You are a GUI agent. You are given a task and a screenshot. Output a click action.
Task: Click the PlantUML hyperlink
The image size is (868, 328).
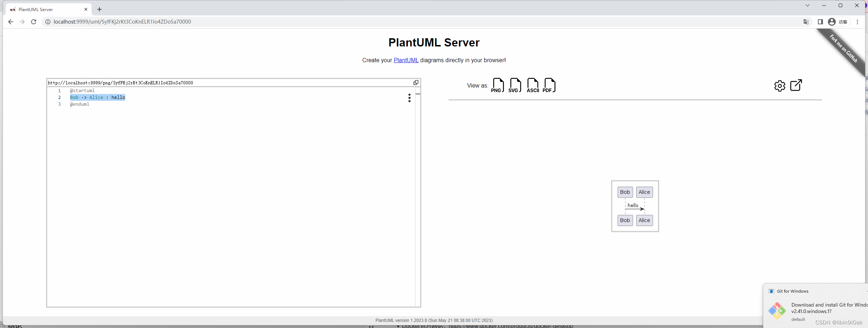[x=406, y=60]
